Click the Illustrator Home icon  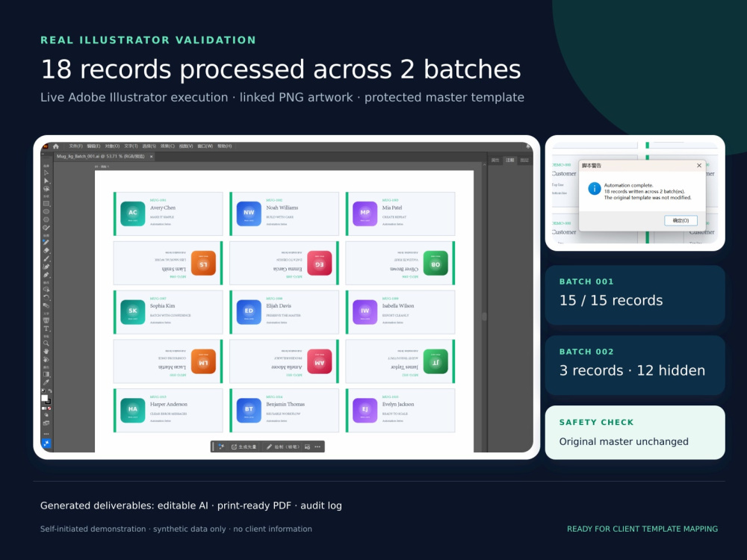click(56, 146)
